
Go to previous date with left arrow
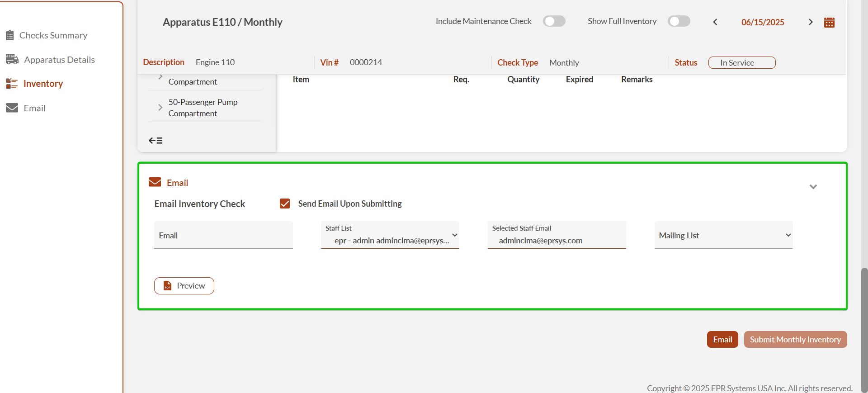point(715,22)
